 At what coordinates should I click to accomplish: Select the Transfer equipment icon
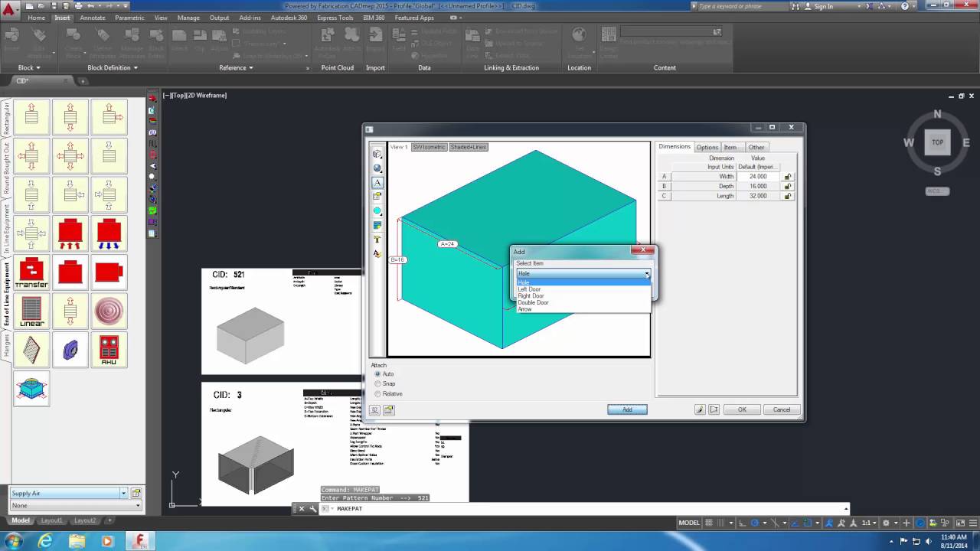[31, 272]
